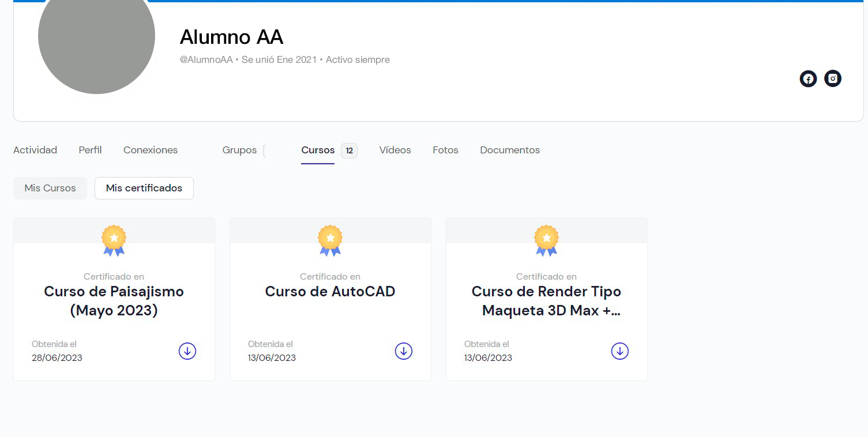The height and width of the screenshot is (437, 868).
Task: Click the Curso de Paisajismo (Mayo 2023) title
Action: (114, 301)
